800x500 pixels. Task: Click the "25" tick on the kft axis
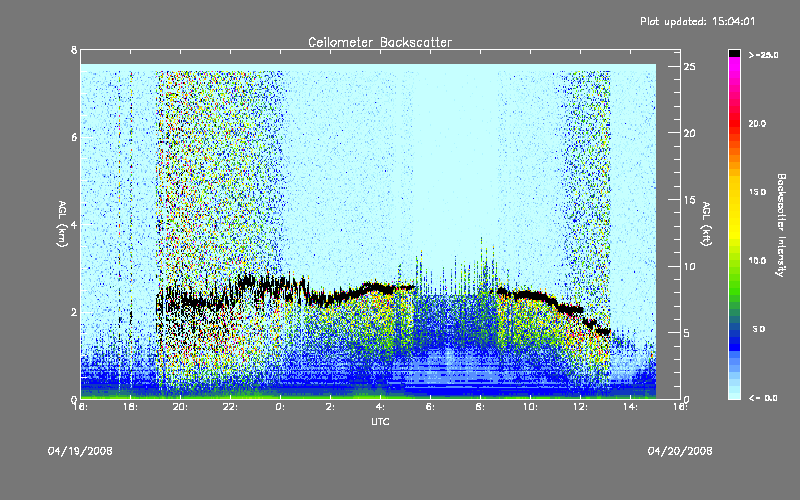coord(690,67)
